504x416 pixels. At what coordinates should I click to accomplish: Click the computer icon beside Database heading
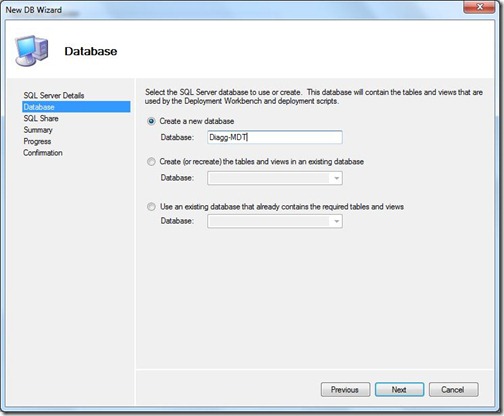[x=32, y=51]
